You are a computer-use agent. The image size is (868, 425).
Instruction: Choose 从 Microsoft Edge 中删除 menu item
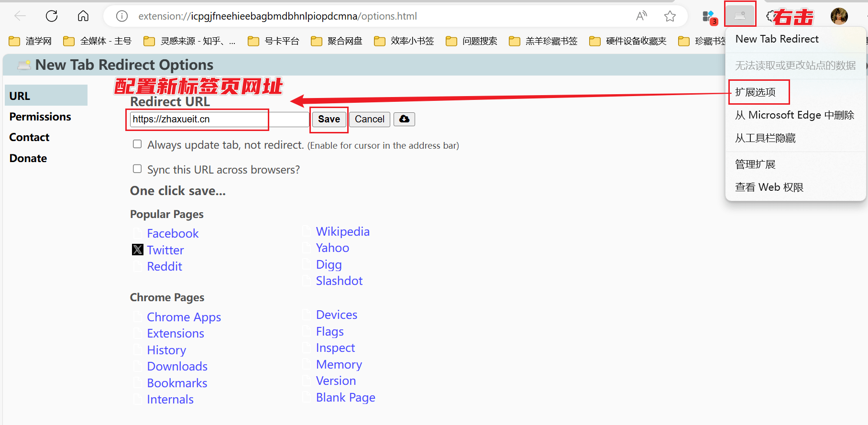point(796,115)
